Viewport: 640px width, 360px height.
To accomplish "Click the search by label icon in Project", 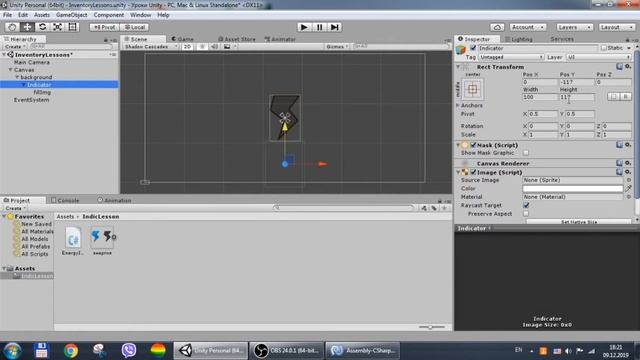I will tap(434, 208).
